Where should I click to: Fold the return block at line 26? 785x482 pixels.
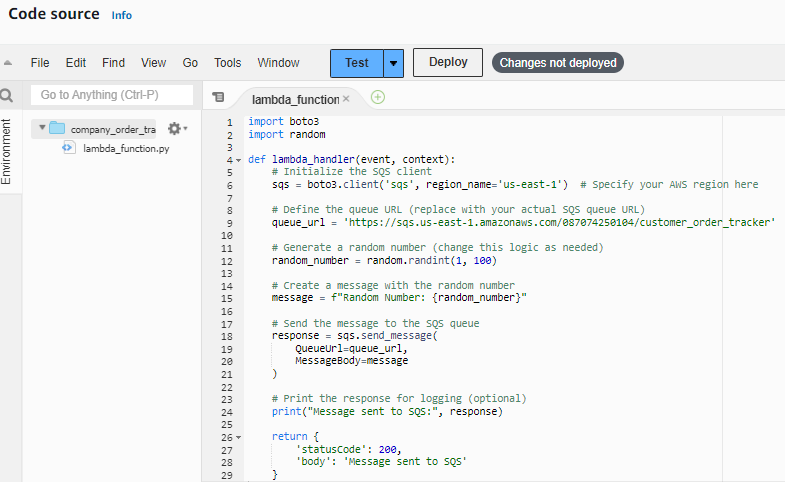coord(239,437)
